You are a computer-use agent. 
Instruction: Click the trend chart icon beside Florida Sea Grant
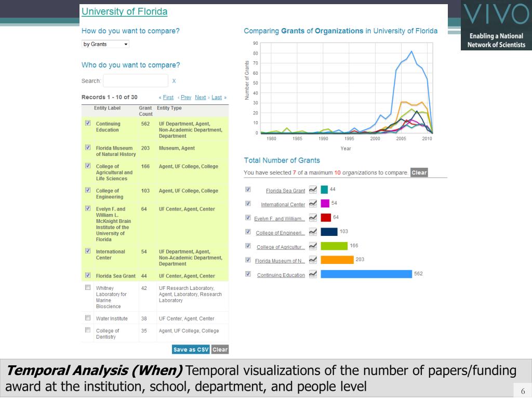pyautogui.click(x=313, y=189)
